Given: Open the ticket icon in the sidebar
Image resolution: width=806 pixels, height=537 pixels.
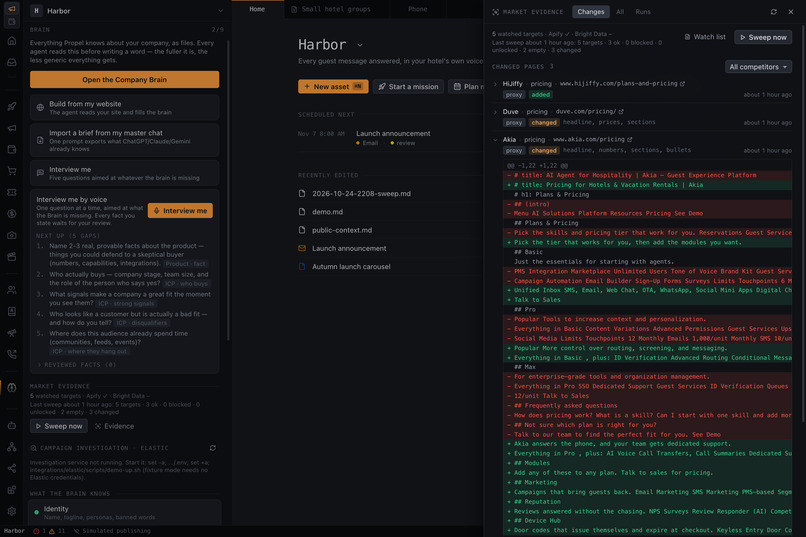Looking at the screenshot, I should (12, 192).
